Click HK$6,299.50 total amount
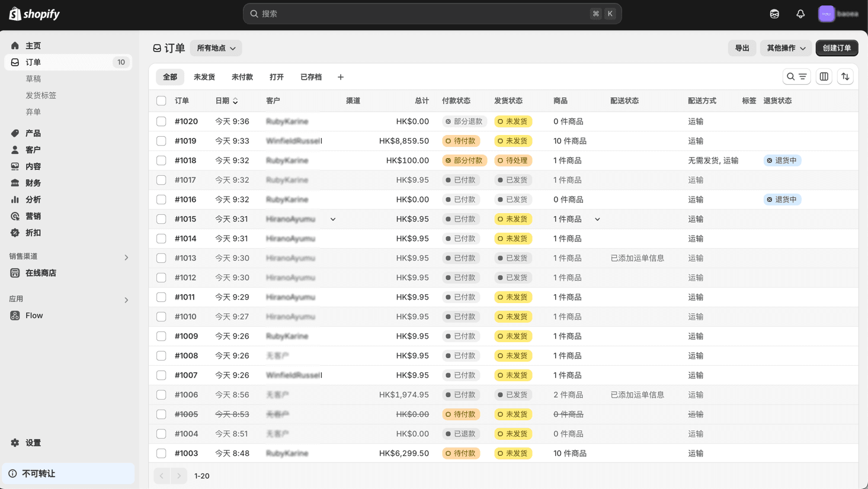This screenshot has width=868, height=489. (x=404, y=453)
